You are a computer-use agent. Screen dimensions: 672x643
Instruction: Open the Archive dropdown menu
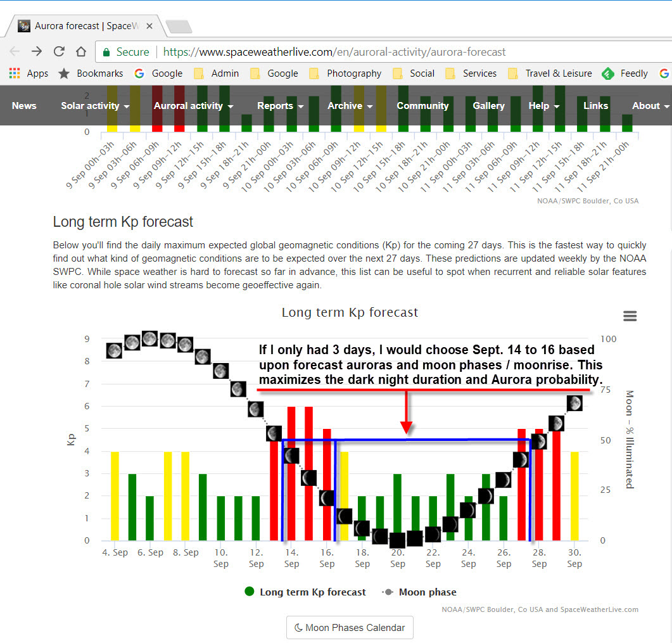tap(350, 105)
